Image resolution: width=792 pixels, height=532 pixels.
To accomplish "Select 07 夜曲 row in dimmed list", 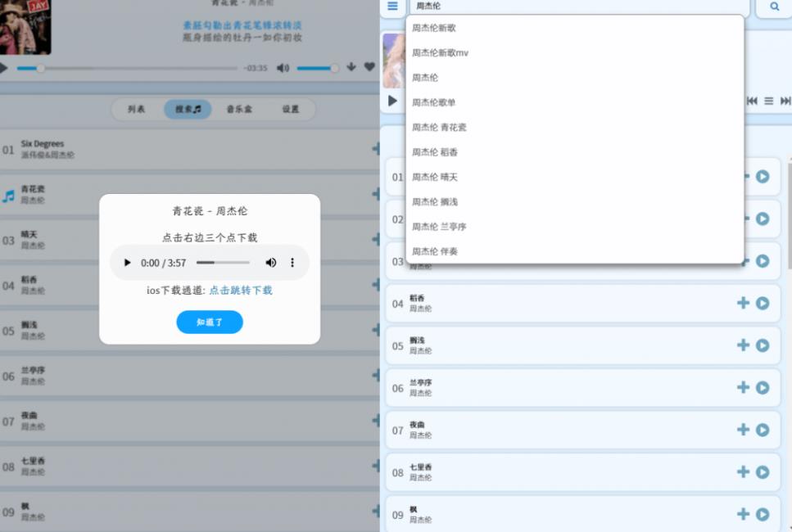I will point(190,422).
